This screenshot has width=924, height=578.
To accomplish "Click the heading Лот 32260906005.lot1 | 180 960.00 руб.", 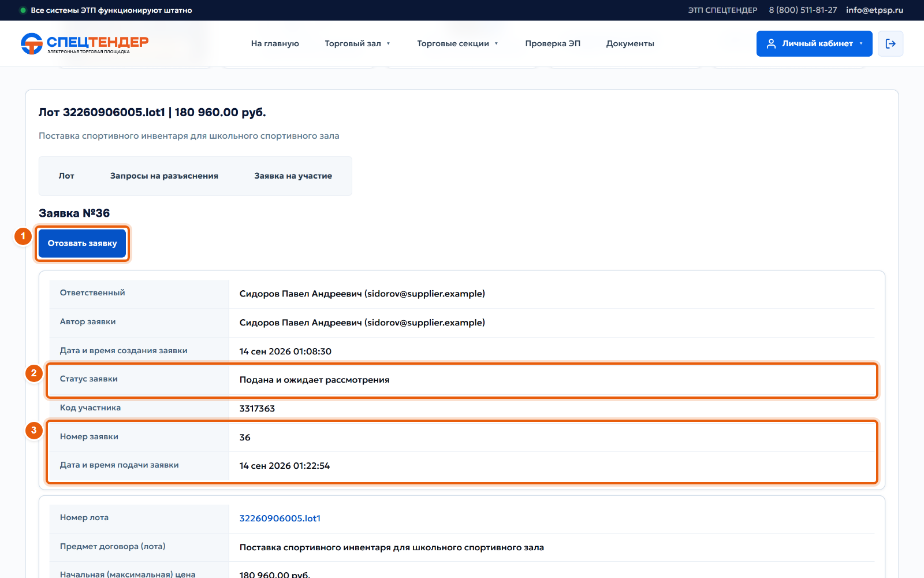I will point(152,112).
